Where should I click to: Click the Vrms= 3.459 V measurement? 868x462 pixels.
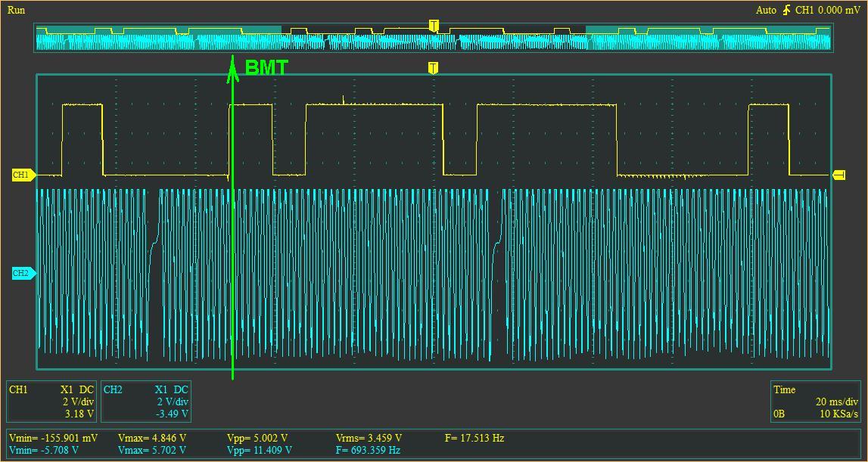click(369, 438)
